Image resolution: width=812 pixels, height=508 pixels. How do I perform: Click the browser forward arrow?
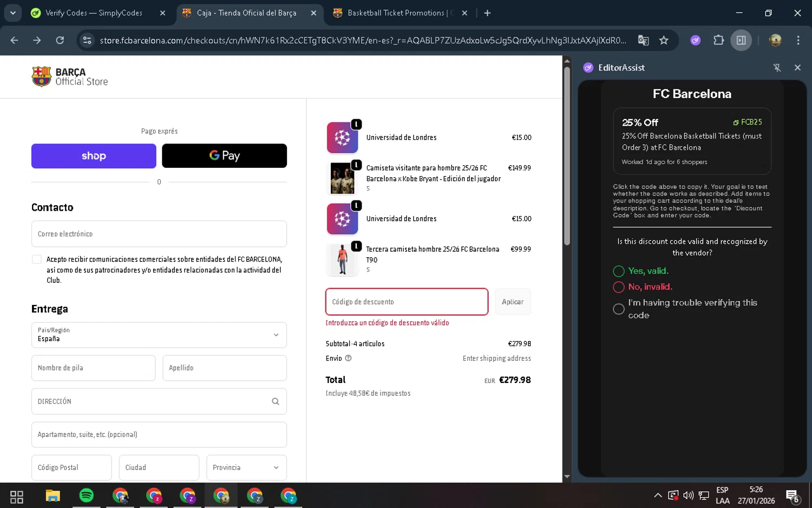37,40
